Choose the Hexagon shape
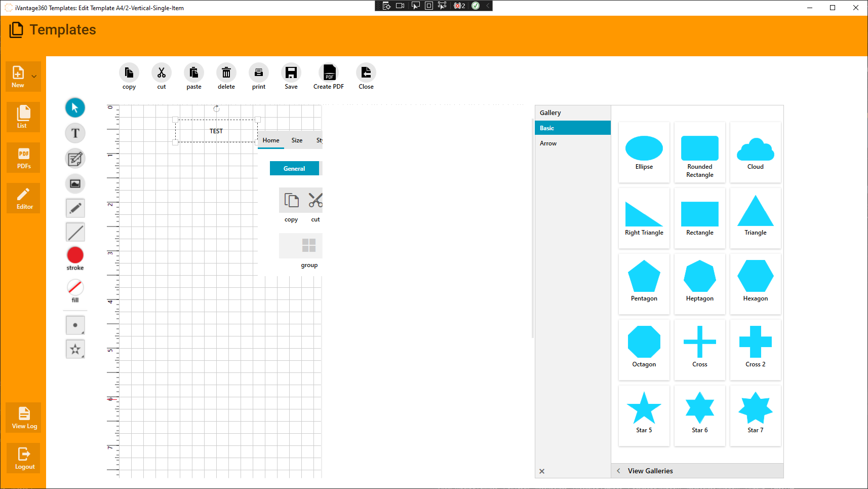 756,284
